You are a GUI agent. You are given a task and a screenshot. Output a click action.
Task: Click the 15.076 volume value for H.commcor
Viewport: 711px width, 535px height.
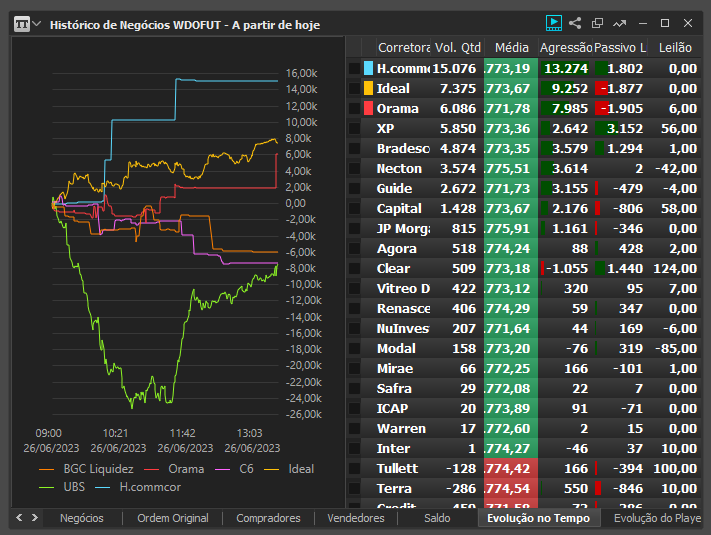(x=454, y=68)
